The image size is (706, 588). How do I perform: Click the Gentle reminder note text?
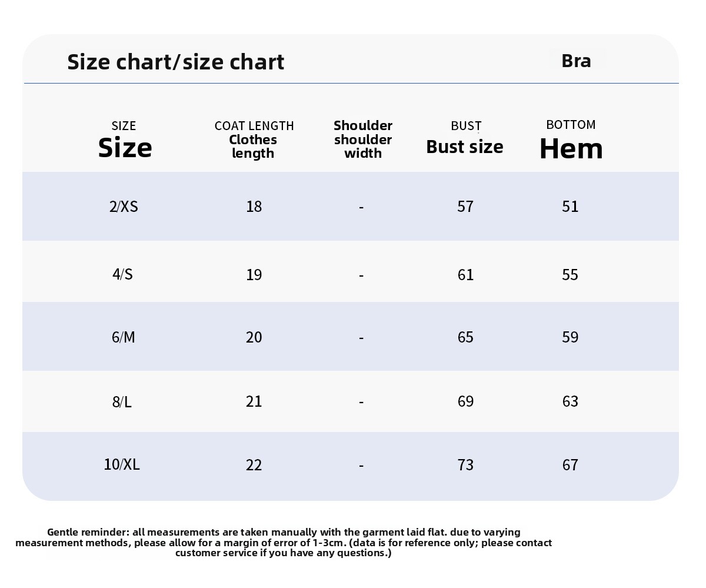[x=284, y=542]
